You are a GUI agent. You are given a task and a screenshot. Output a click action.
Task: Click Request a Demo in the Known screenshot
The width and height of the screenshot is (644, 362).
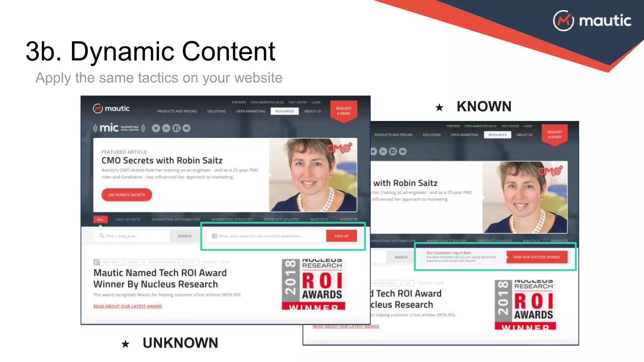pyautogui.click(x=554, y=134)
